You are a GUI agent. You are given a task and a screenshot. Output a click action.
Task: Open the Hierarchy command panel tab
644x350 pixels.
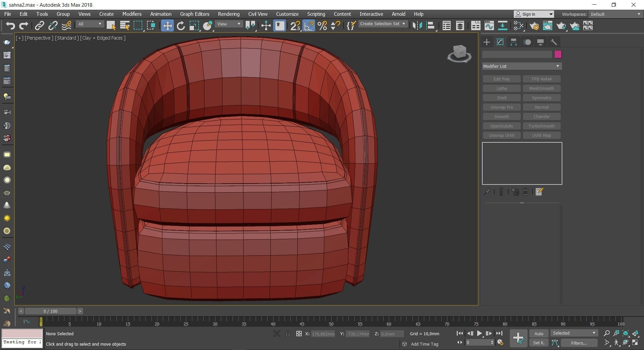coord(513,42)
